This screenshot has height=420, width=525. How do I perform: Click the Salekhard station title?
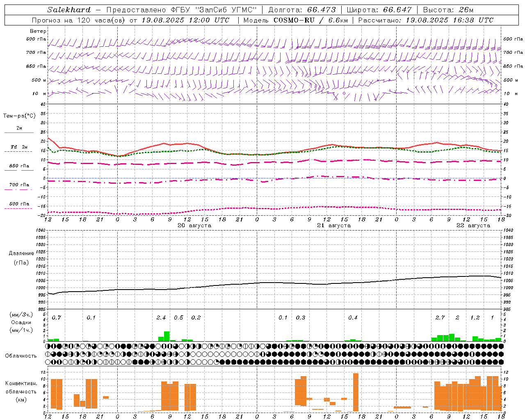69,10
